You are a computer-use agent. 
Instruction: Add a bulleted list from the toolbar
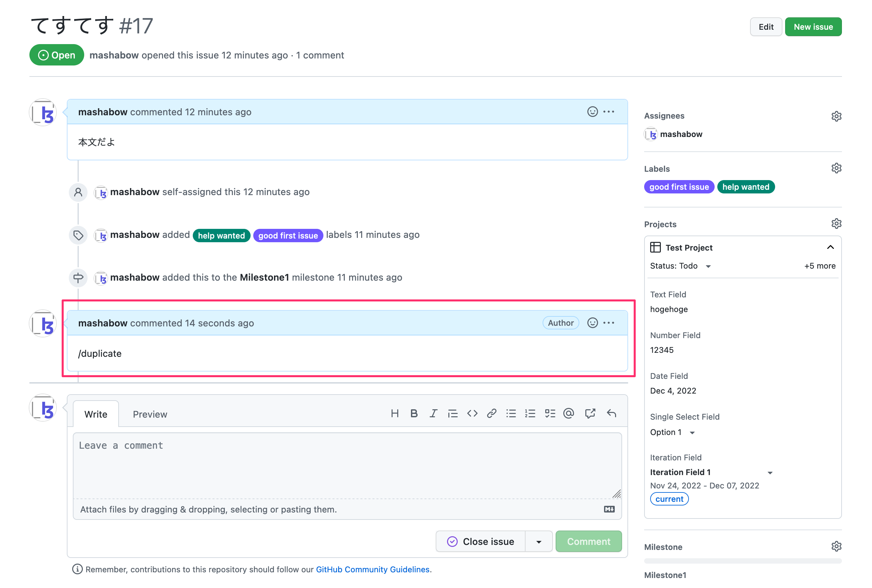(511, 413)
